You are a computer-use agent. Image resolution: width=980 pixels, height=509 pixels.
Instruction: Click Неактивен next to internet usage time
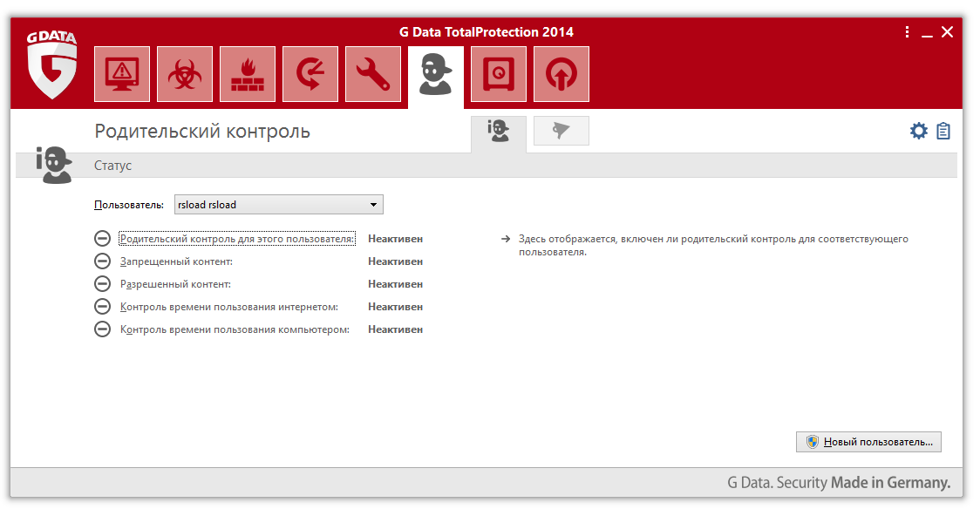pos(396,307)
